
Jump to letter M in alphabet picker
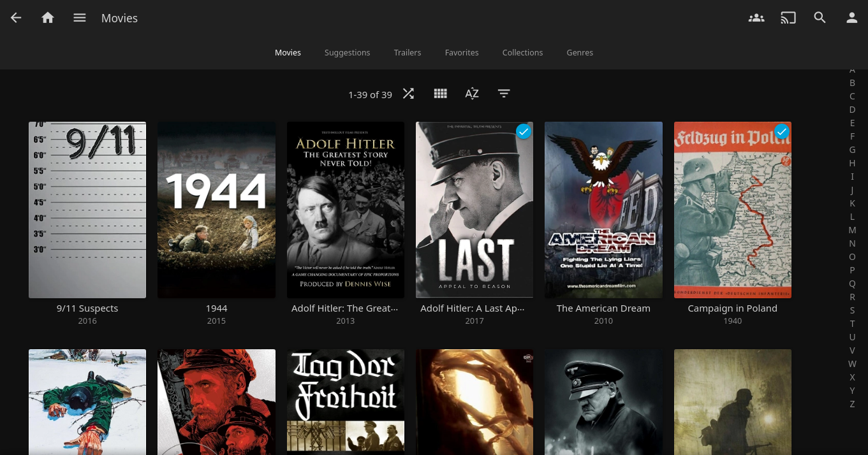[852, 230]
